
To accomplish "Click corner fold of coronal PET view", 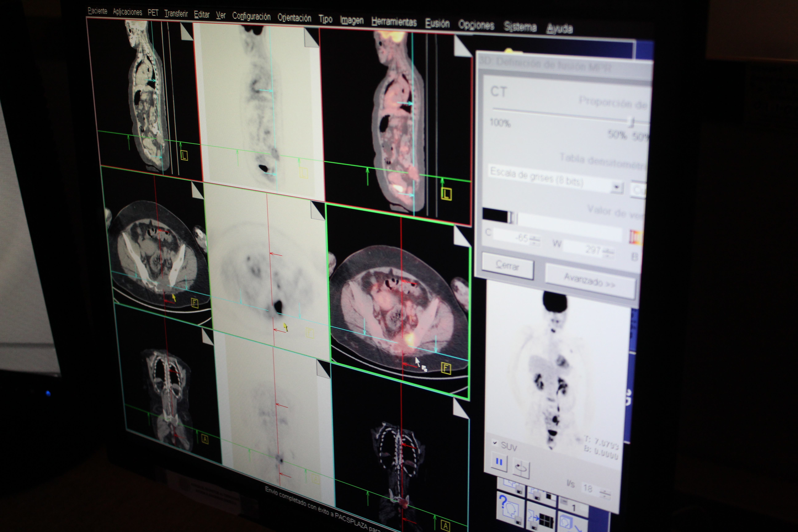I will point(323,369).
